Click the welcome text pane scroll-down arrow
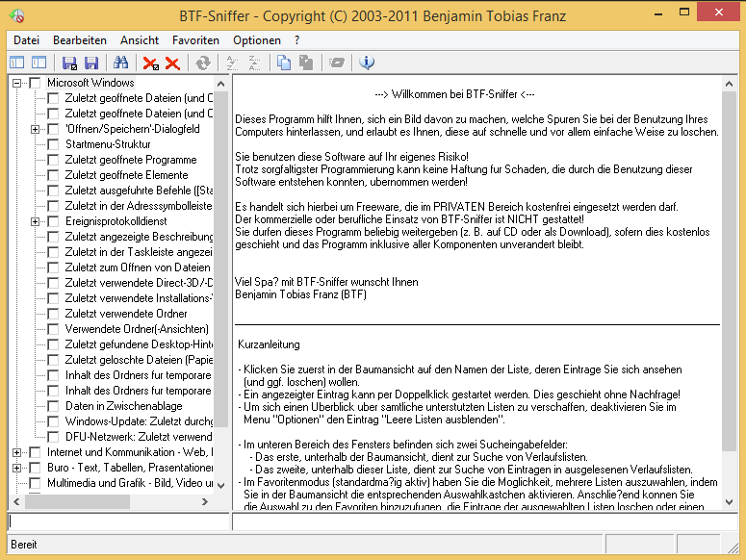The height and width of the screenshot is (560, 746). tap(729, 501)
